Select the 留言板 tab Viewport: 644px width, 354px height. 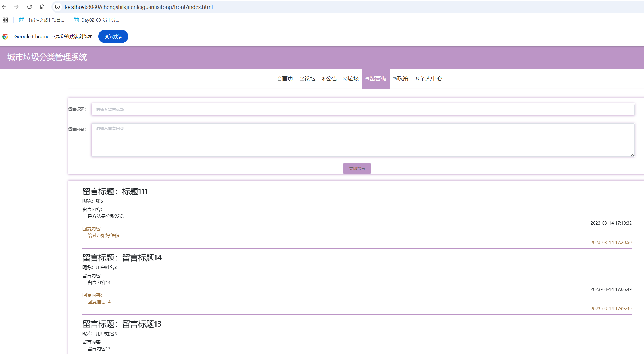(x=376, y=78)
